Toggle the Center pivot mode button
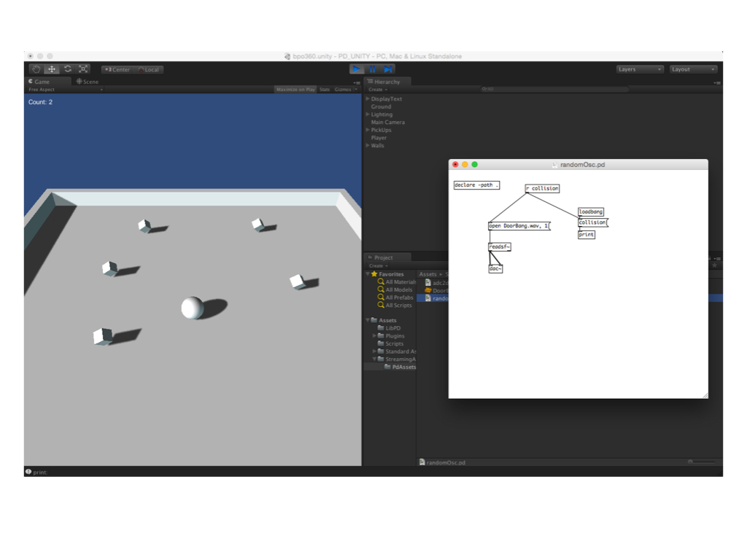 click(x=117, y=70)
